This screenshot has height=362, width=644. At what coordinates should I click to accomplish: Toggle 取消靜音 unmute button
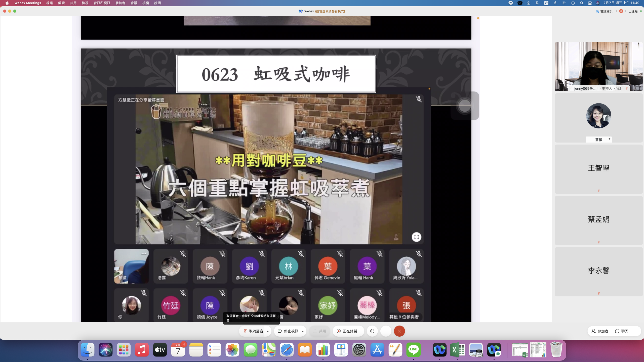pos(253,331)
